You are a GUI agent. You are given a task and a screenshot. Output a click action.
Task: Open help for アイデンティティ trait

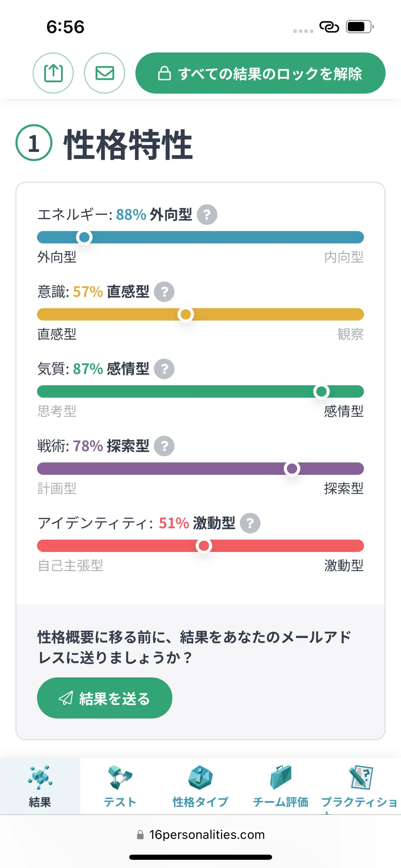(x=250, y=523)
